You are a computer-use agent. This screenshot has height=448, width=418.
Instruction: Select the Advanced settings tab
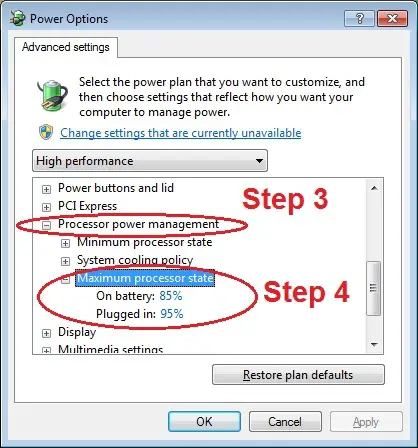point(66,47)
